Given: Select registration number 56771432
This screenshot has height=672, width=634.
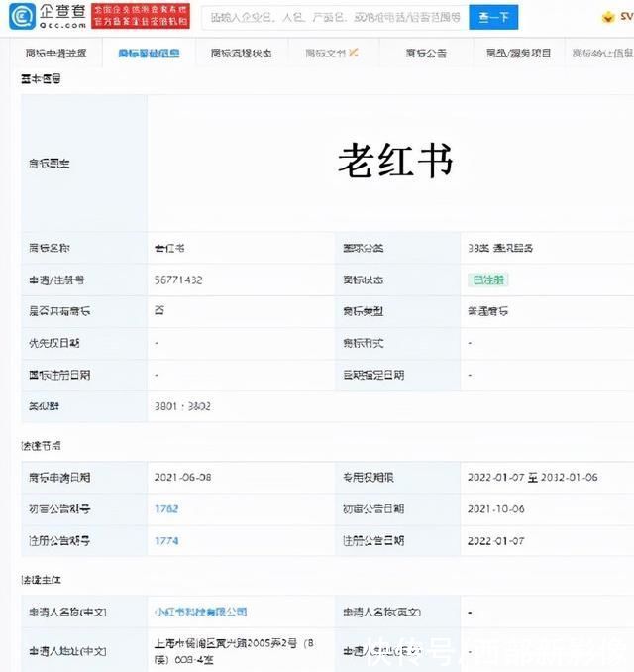Looking at the screenshot, I should tap(178, 280).
